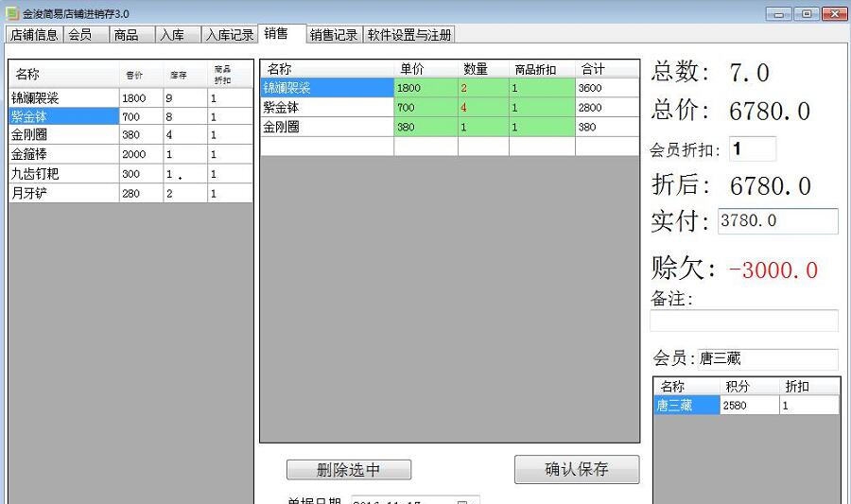Click quantity cell 4 for 紫金钵
851x504 pixels.
[x=483, y=108]
